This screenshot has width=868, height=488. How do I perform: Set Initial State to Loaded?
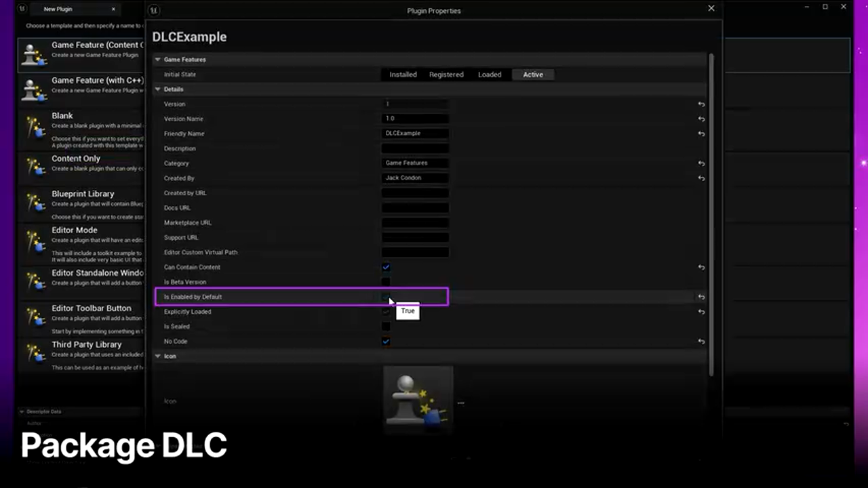[490, 75]
